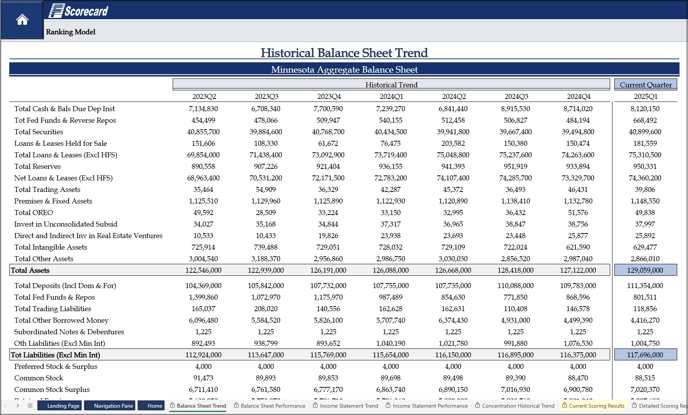Click 2024Q1 Tot Liabilities value 115,654,000

pyautogui.click(x=391, y=355)
